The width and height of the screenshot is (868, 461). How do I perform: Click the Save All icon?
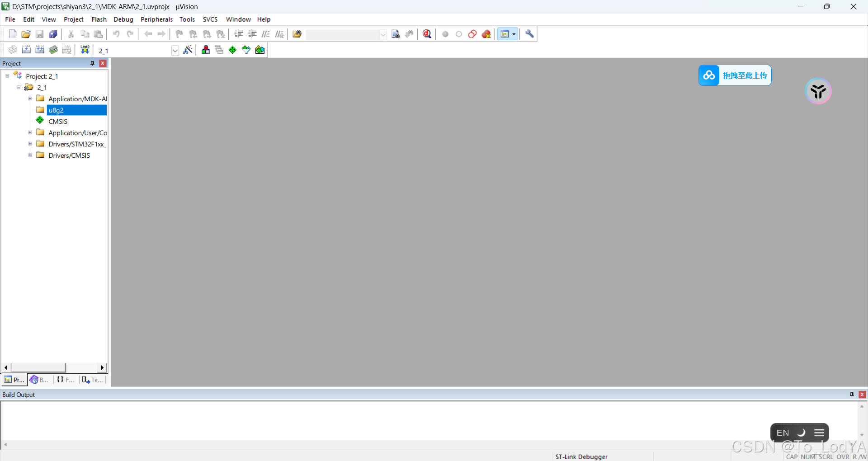pos(53,34)
